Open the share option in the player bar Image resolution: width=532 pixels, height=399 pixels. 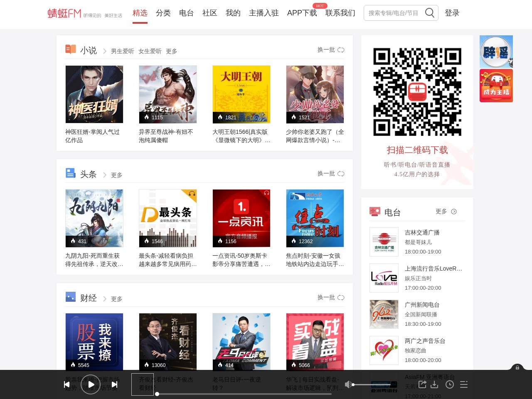click(x=422, y=384)
